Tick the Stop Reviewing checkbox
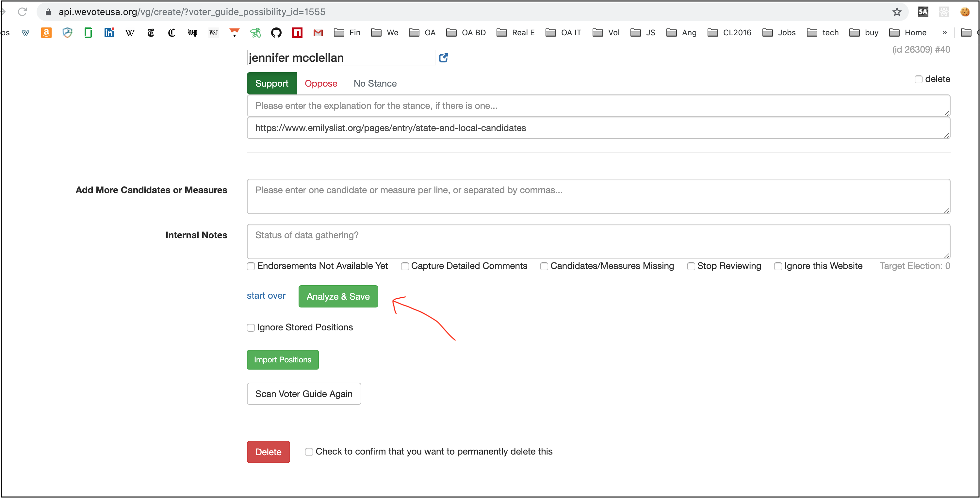The image size is (980, 498). point(691,266)
